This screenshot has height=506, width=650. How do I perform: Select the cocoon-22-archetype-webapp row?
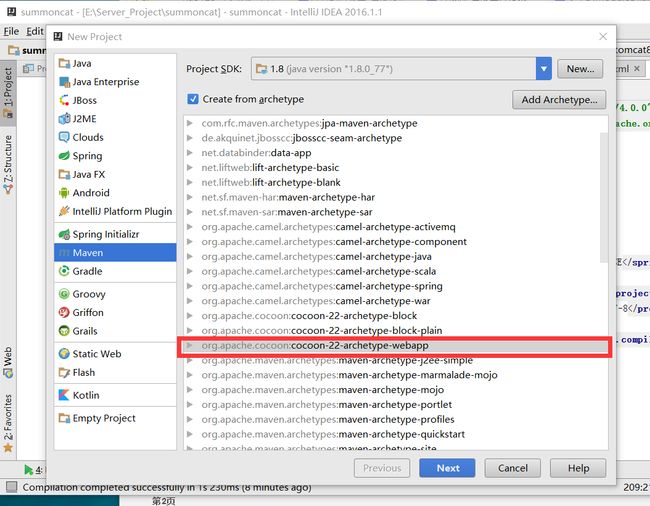pyautogui.click(x=395, y=346)
